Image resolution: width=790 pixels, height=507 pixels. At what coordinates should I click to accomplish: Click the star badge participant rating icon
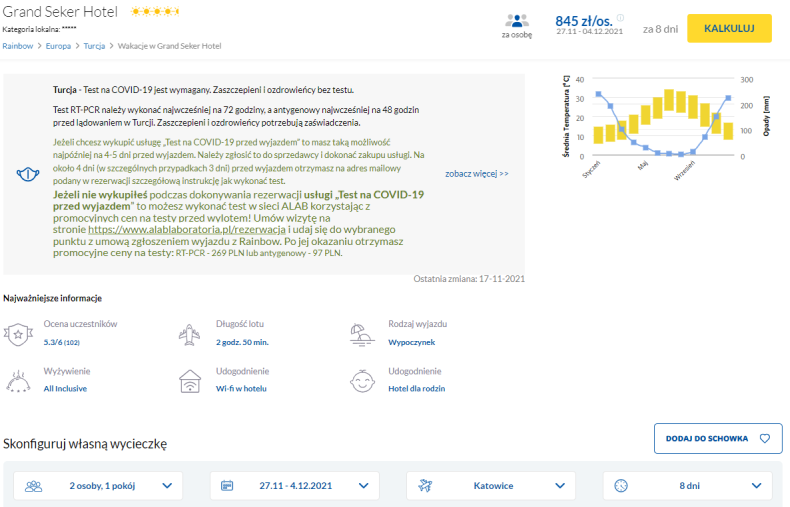click(18, 334)
